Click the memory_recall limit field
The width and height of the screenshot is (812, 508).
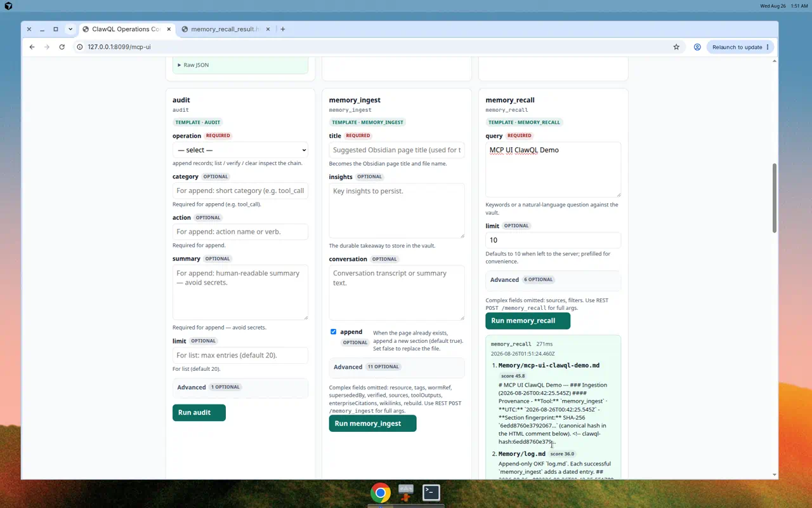point(553,240)
